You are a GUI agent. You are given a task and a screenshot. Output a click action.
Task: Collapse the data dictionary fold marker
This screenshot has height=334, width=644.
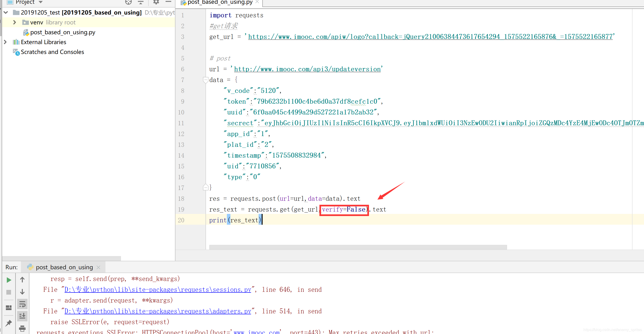(x=206, y=80)
